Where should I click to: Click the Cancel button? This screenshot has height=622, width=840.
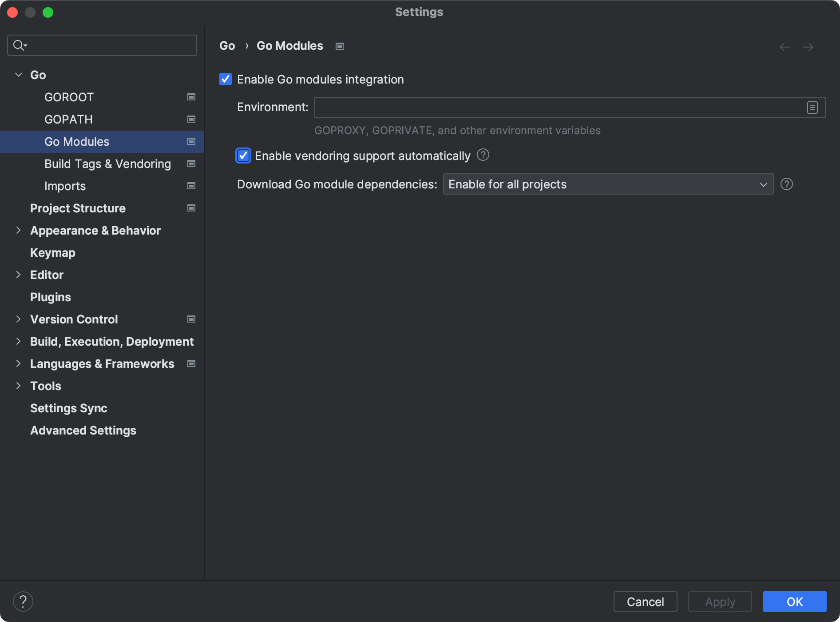pos(645,602)
